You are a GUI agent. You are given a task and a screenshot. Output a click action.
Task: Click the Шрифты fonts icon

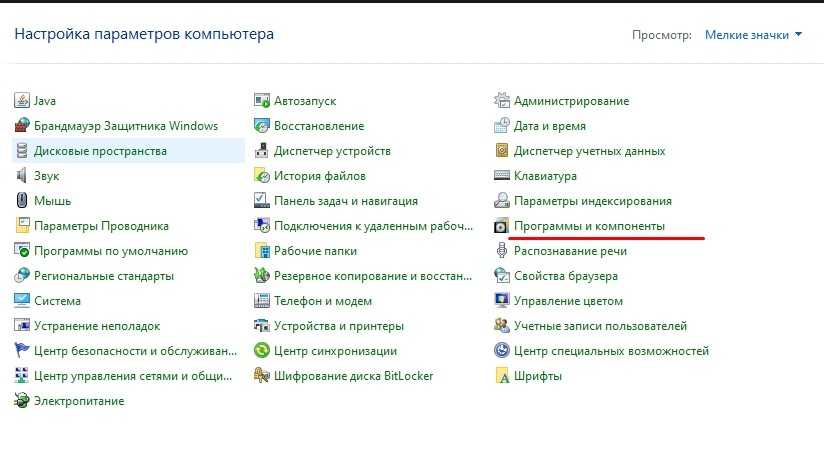point(503,376)
